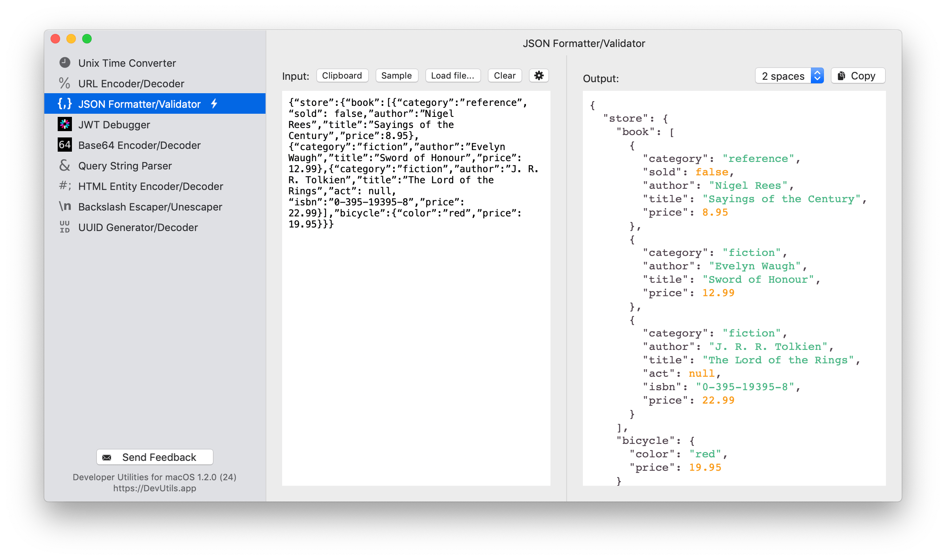Load the Sample JSON
The width and height of the screenshot is (946, 560).
pyautogui.click(x=396, y=75)
